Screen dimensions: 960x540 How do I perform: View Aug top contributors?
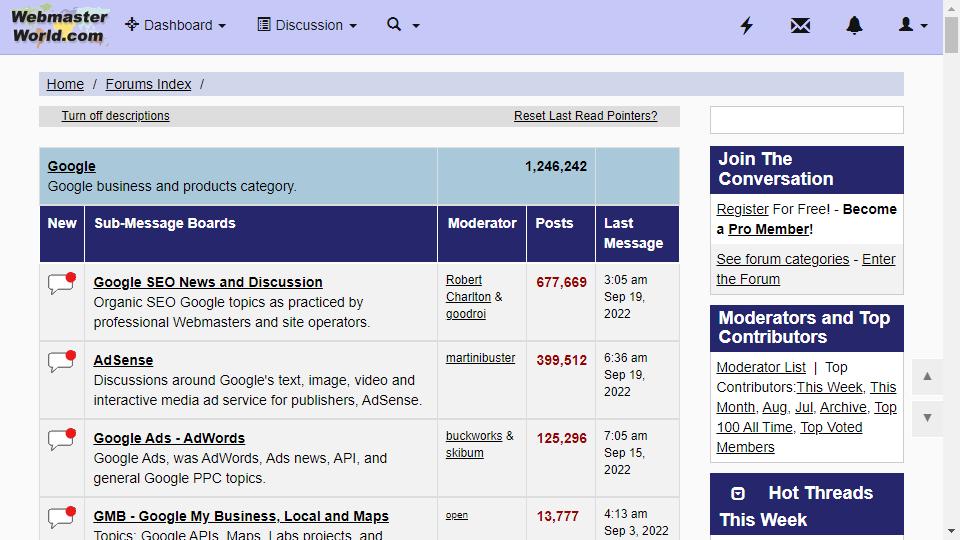tap(774, 407)
